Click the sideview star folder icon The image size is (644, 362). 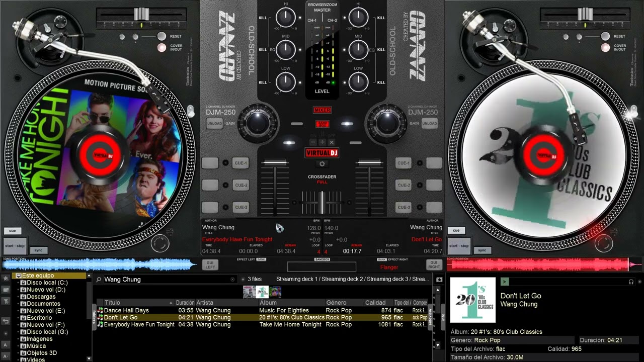coord(439,279)
